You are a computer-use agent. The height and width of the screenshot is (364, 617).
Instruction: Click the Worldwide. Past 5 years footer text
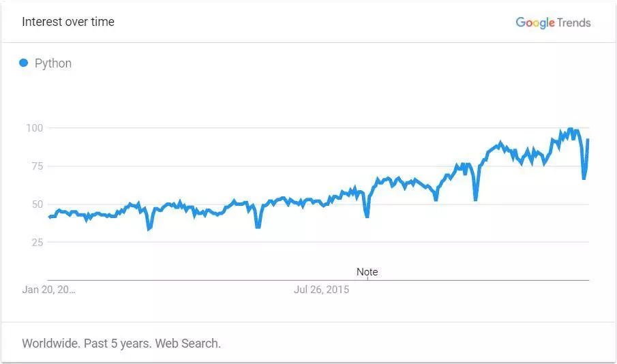pos(121,344)
